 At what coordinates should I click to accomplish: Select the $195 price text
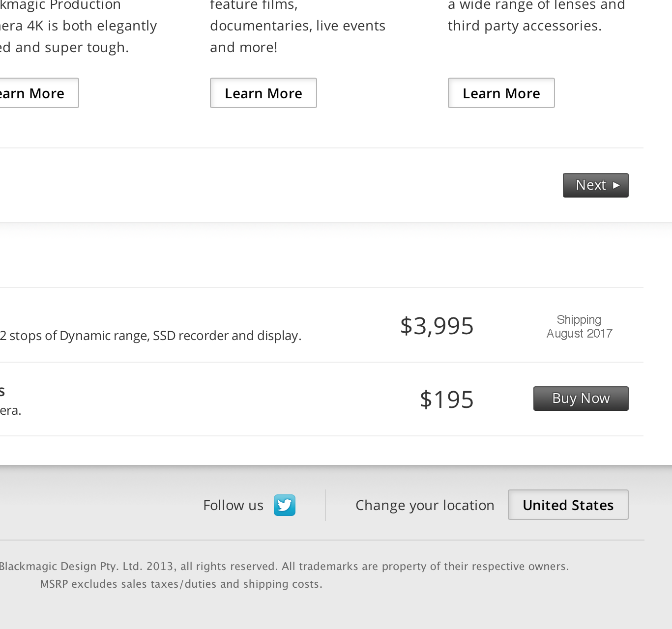click(446, 399)
